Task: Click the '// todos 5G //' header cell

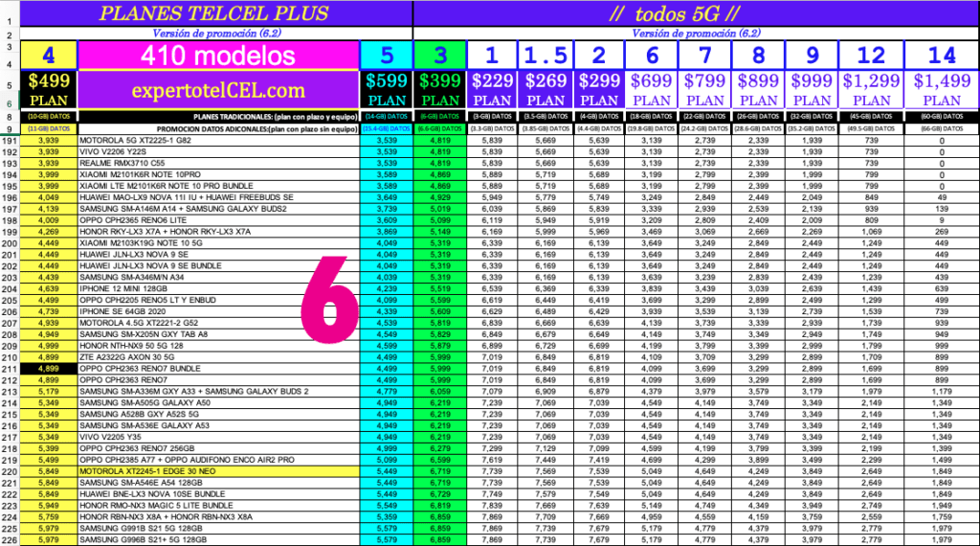Action: click(696, 13)
